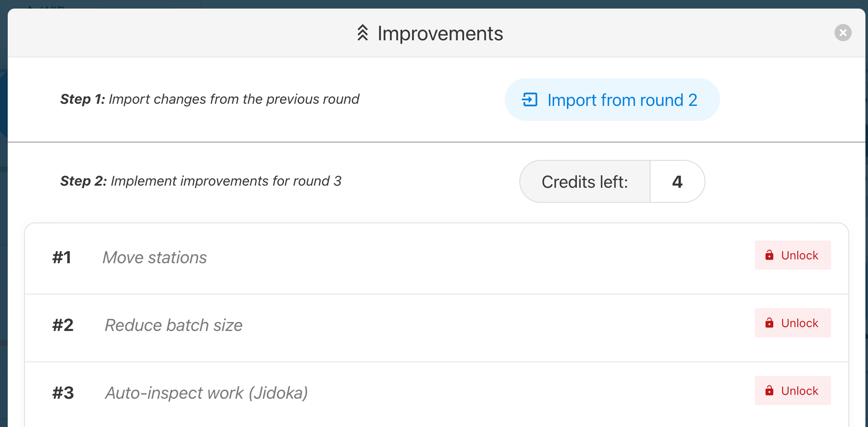868x427 pixels.
Task: Click the Step 1 instruction text
Action: click(209, 99)
